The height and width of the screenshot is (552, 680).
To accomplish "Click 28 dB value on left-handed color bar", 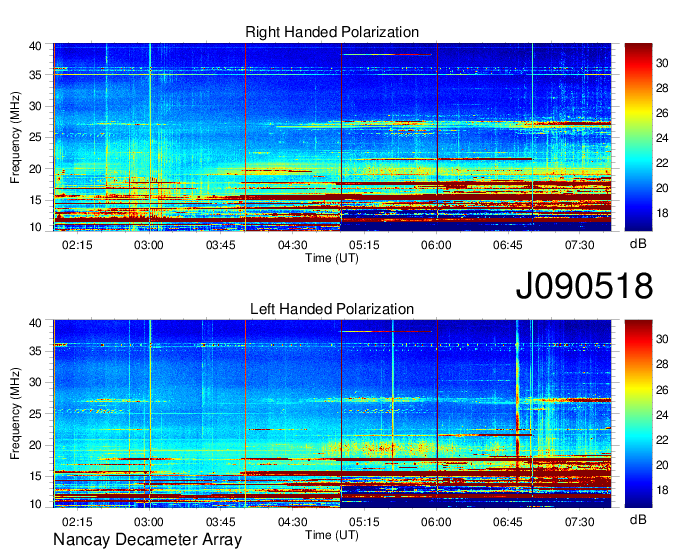I will (x=662, y=364).
